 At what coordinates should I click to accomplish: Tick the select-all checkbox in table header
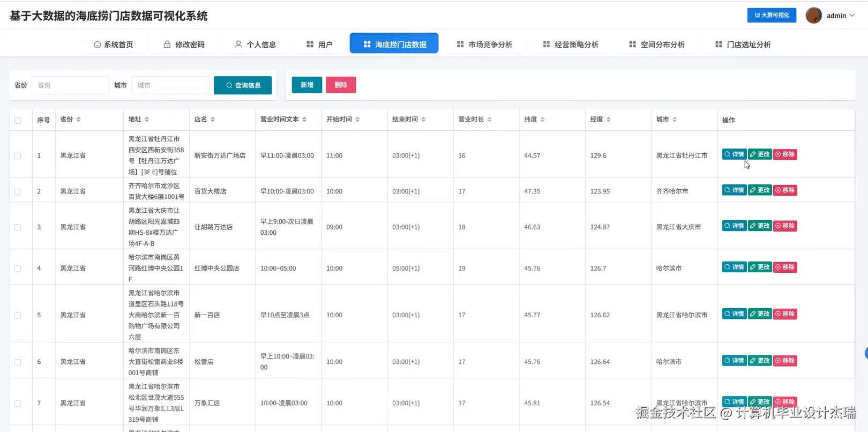(x=18, y=121)
